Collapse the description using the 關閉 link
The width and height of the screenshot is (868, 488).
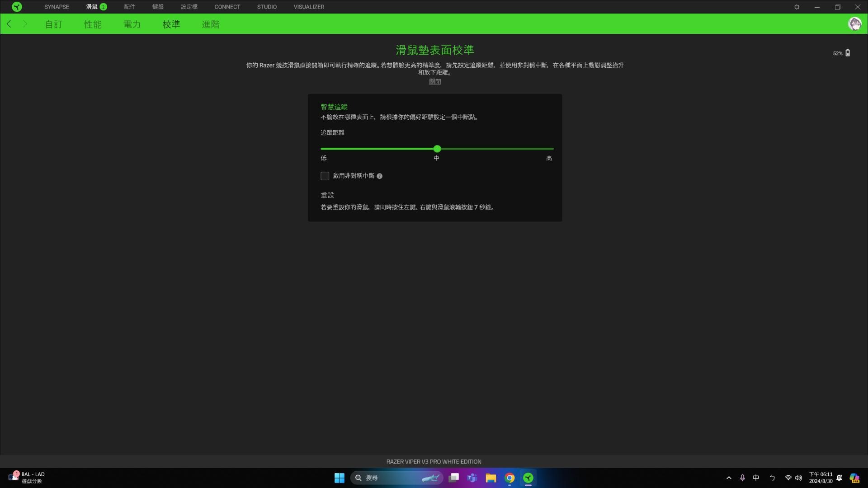click(x=434, y=82)
